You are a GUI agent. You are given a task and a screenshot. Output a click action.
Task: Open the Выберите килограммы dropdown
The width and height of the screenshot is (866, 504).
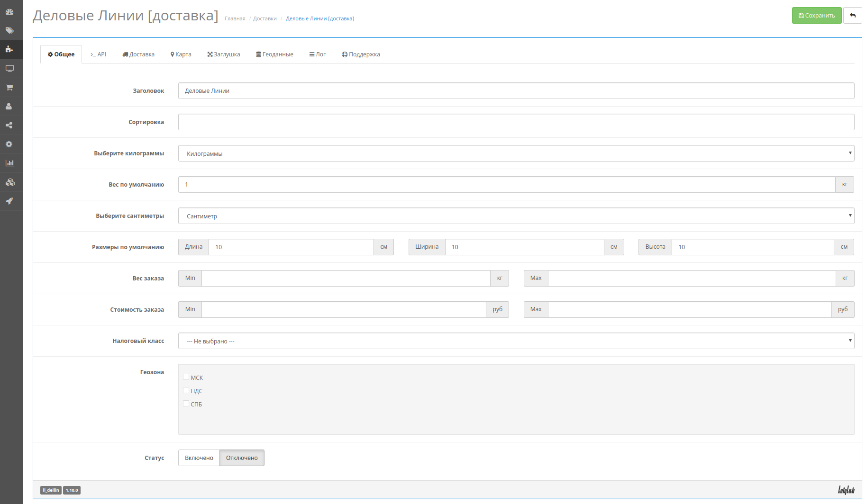[516, 153]
